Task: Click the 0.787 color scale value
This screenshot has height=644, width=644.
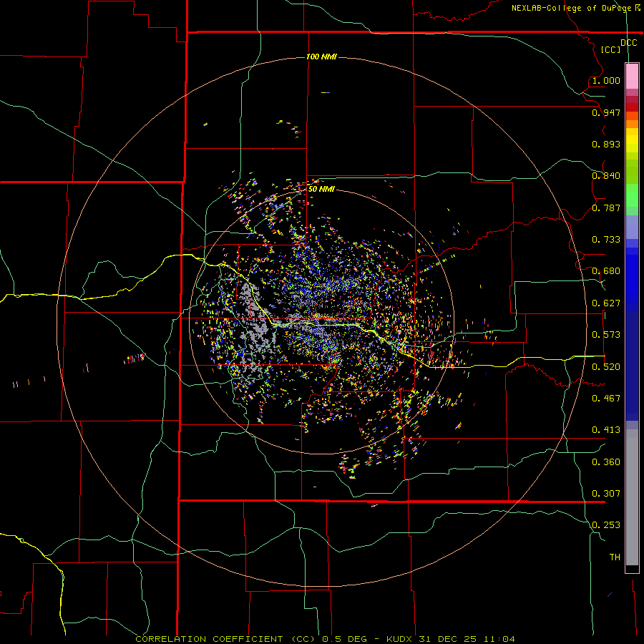Action: point(606,208)
